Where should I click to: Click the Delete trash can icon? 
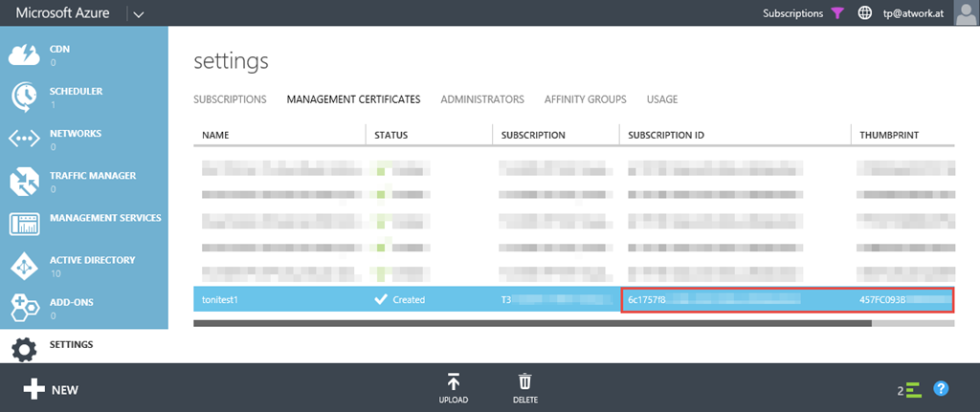pyautogui.click(x=525, y=382)
